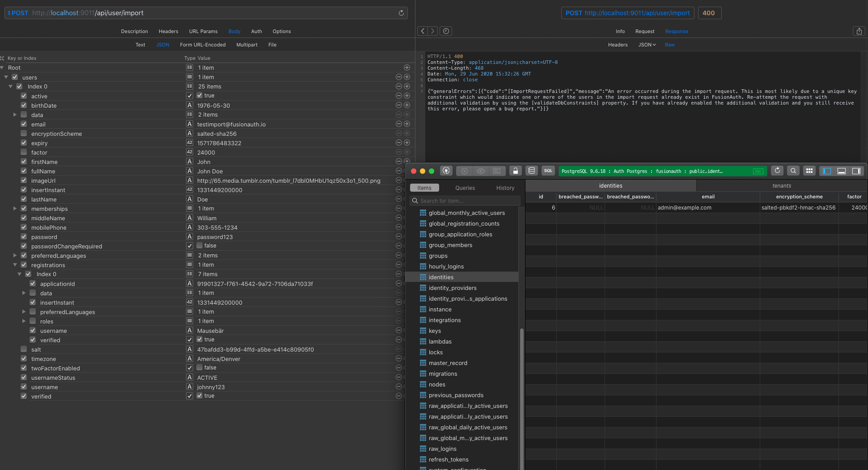Click the request history clock icon
868x470 pixels.
click(445, 31)
